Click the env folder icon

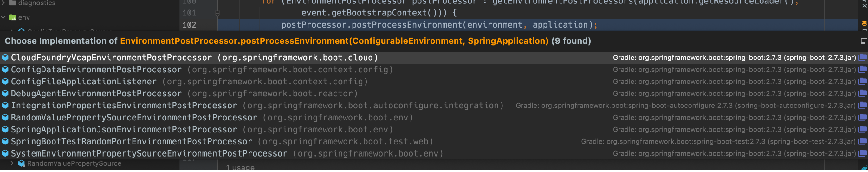13,17
